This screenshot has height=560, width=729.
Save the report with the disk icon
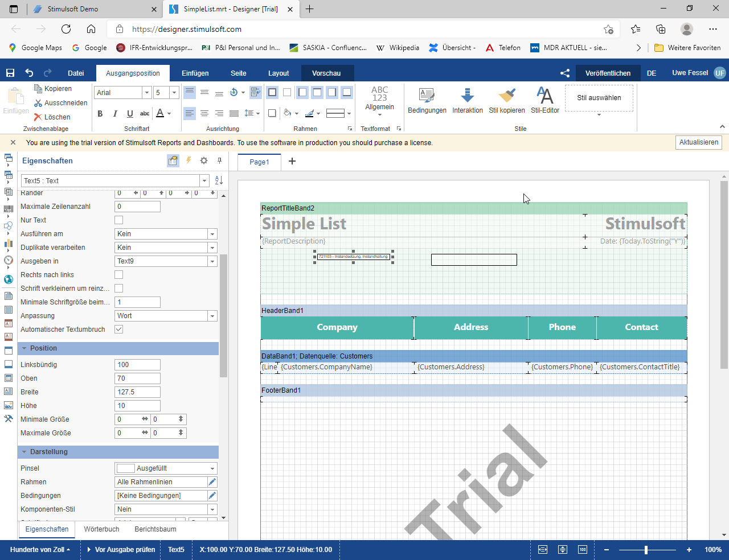10,73
